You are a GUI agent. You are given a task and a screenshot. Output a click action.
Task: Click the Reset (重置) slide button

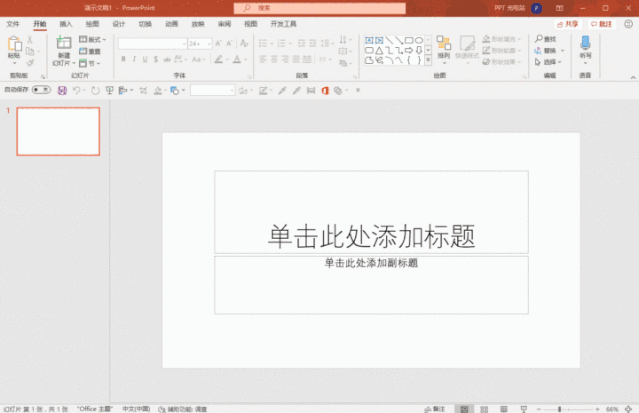click(90, 51)
